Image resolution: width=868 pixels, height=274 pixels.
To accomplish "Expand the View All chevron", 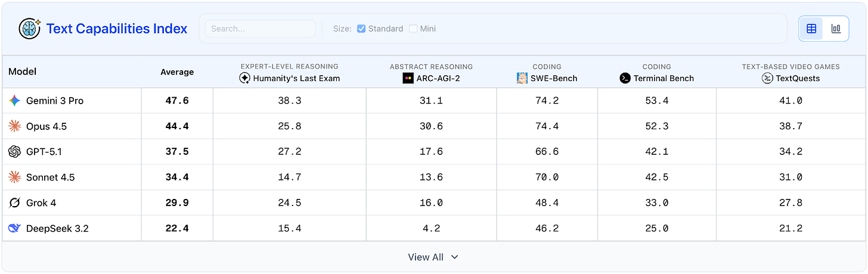I will pyautogui.click(x=455, y=257).
